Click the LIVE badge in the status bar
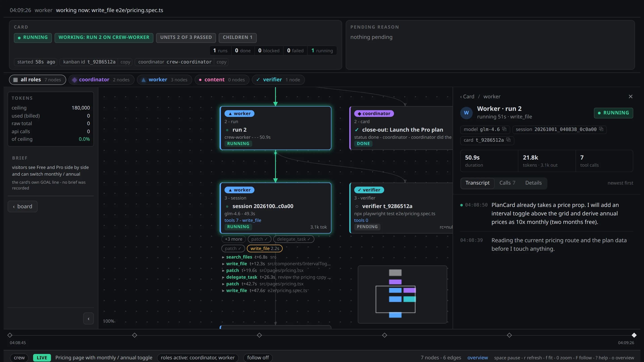 coord(42,358)
